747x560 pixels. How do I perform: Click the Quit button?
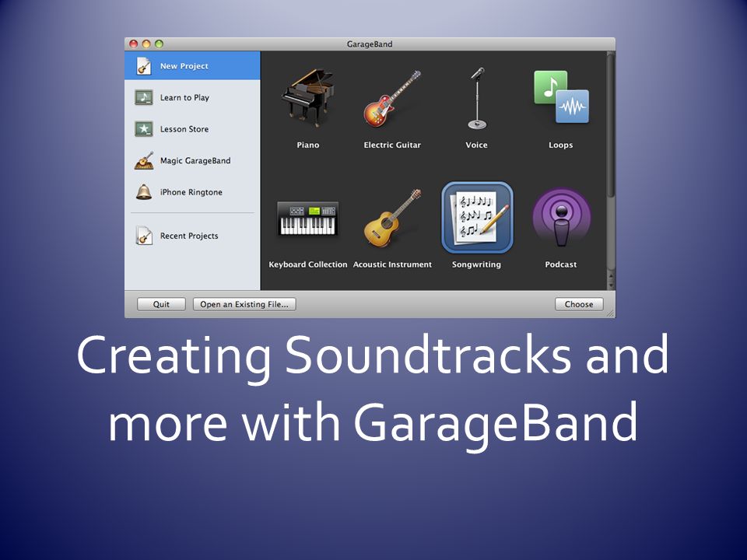tap(161, 304)
